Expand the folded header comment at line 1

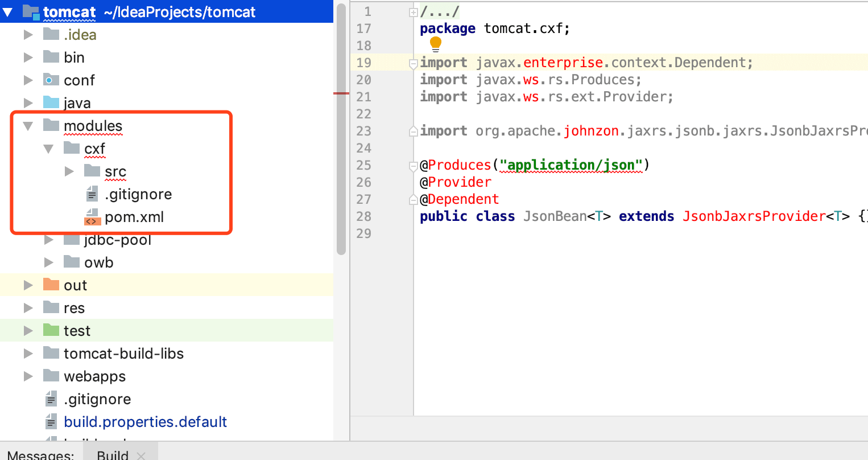click(x=414, y=13)
